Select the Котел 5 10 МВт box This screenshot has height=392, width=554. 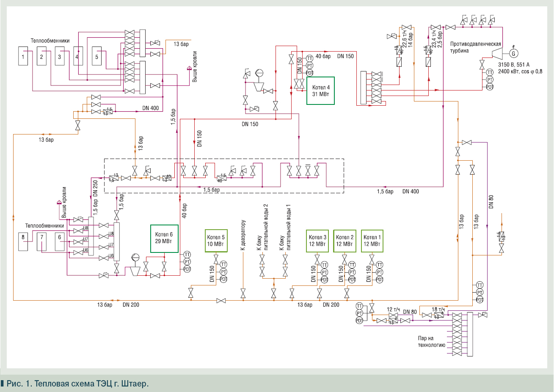pyautogui.click(x=216, y=241)
